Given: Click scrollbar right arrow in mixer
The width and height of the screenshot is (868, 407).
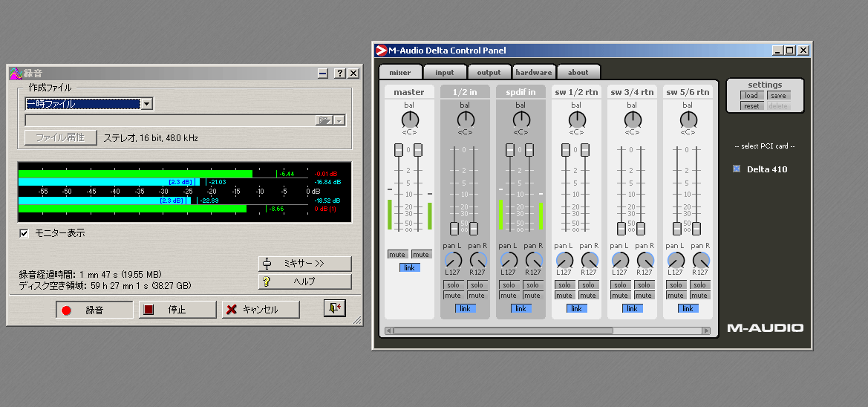Looking at the screenshot, I should (706, 331).
